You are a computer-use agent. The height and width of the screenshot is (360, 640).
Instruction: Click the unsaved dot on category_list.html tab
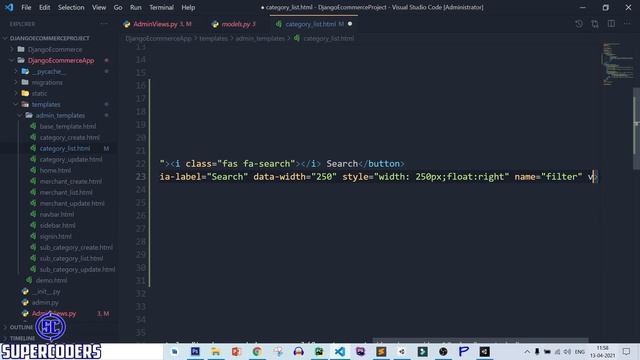pos(350,24)
